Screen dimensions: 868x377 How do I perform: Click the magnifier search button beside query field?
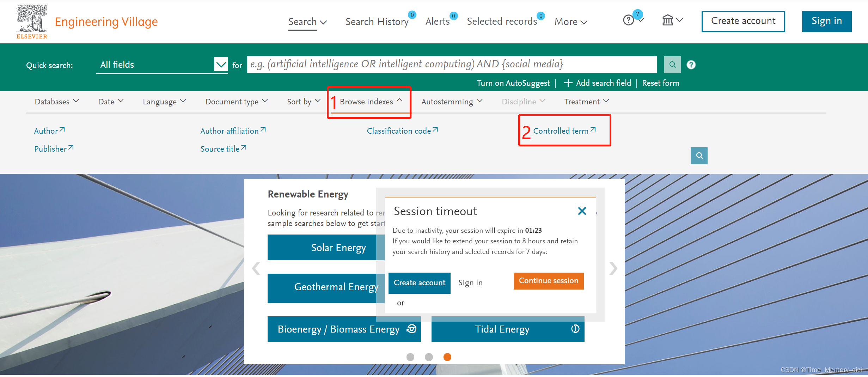[672, 65]
